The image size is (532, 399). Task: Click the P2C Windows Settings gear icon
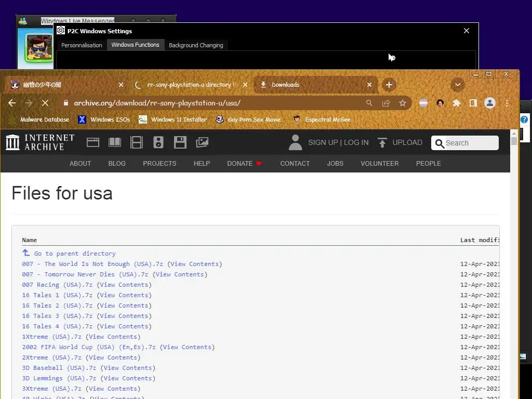click(x=61, y=31)
